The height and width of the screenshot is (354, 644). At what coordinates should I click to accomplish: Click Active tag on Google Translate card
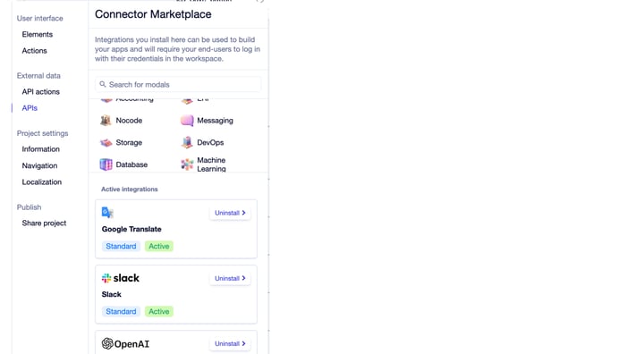point(159,246)
